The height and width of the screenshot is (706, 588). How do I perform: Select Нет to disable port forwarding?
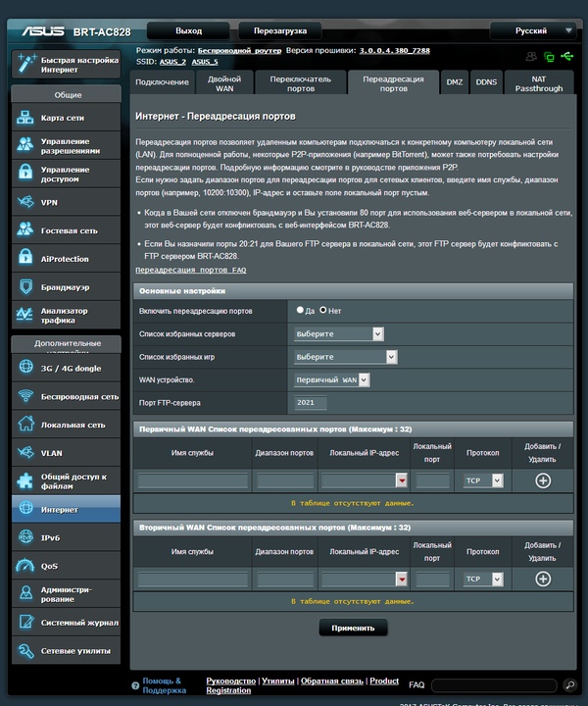click(323, 310)
